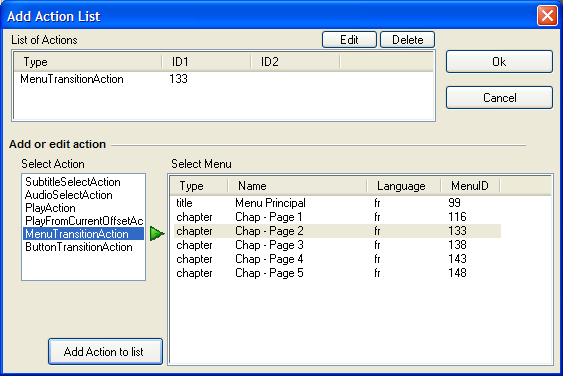Viewport: 563px width, 376px height.
Task: Click the green arrow icon
Action: (x=157, y=234)
